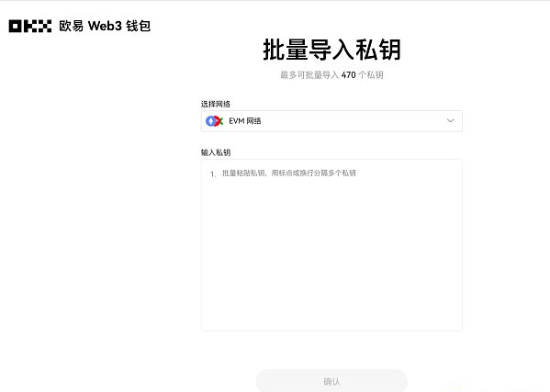Click line number 1 in key field
Image resolution: width=550 pixels, height=392 pixels.
click(x=213, y=174)
